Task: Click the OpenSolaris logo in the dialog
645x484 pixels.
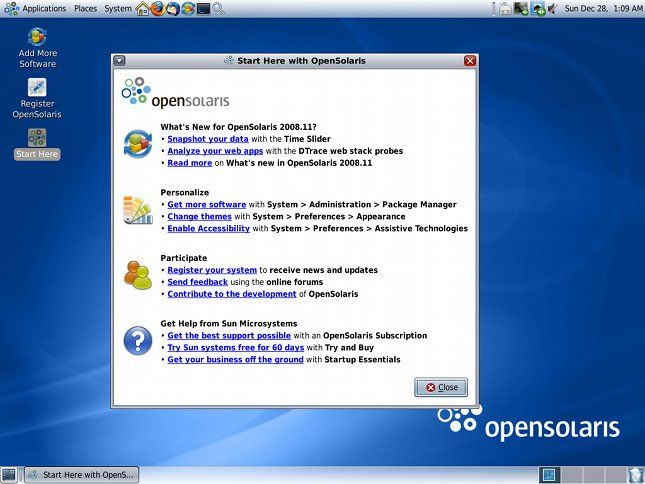Action: coord(176,93)
